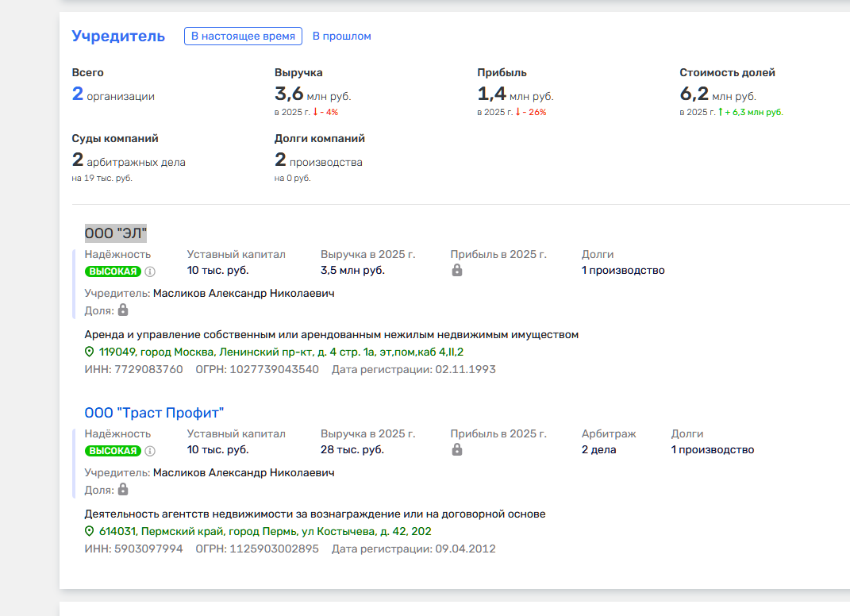Click the "2 организации" total count
The height and width of the screenshot is (616, 850).
pos(113,95)
